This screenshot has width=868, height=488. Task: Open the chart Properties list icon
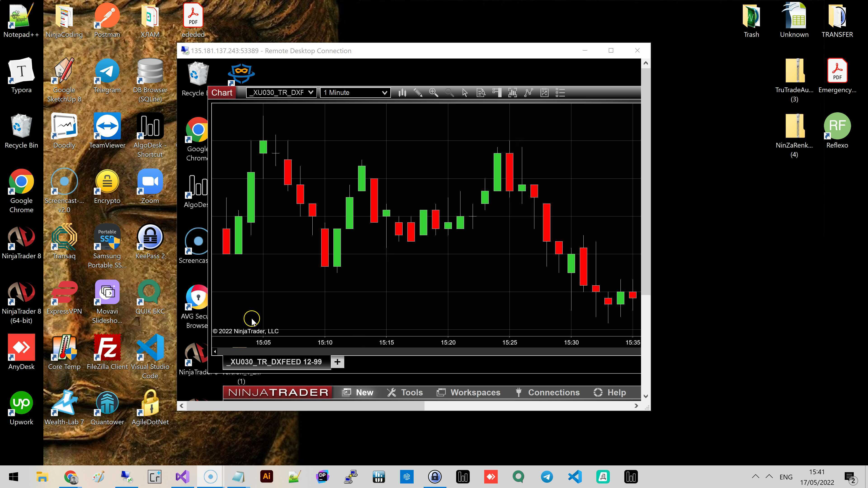(560, 93)
